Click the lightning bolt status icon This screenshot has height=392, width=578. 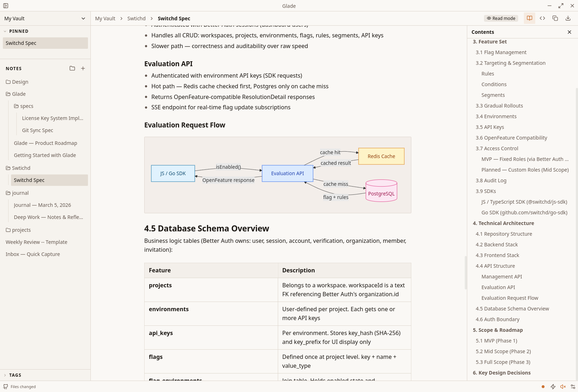click(553, 387)
